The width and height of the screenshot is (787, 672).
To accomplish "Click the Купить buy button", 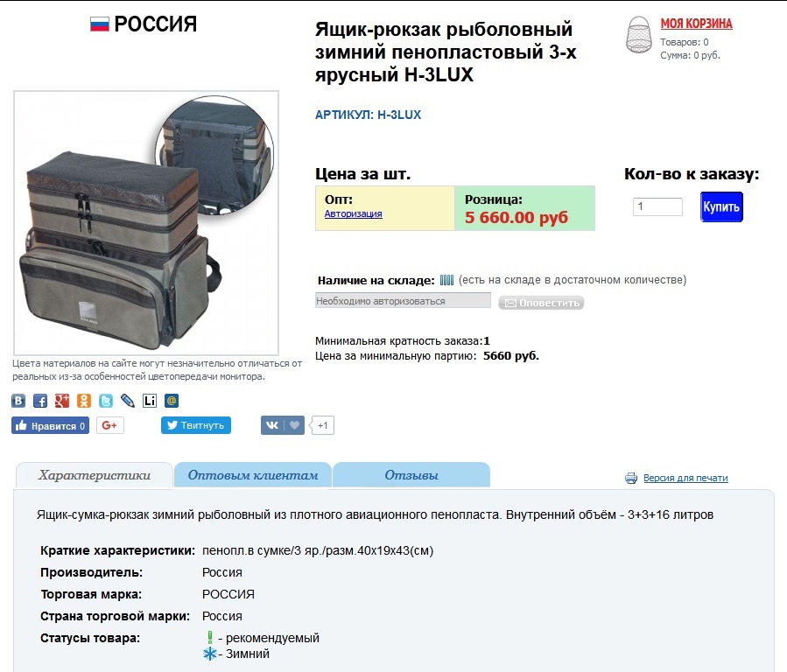I will point(721,206).
